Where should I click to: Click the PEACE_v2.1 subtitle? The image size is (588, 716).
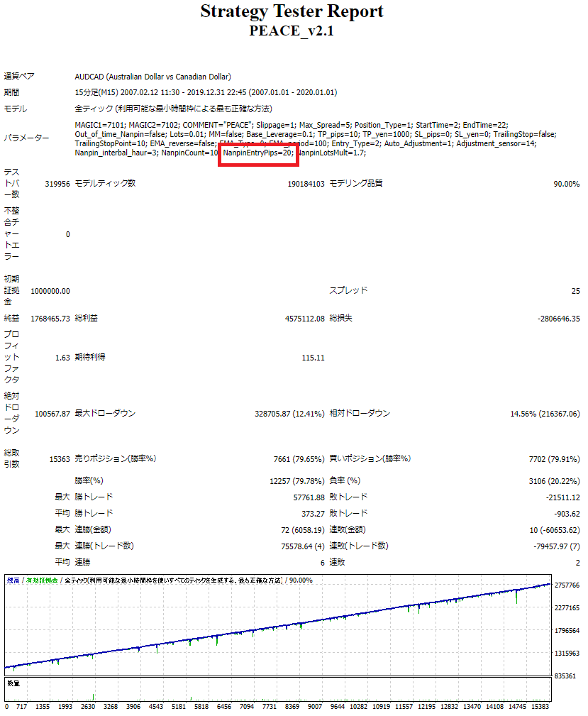pyautogui.click(x=292, y=31)
